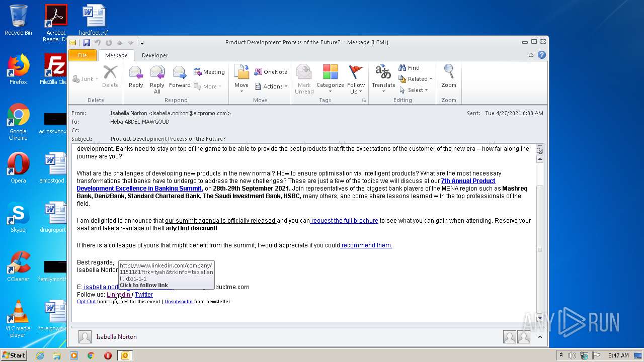Viewport: 644px width, 362px height.
Task: Open the Related dropdown
Action: (416, 79)
